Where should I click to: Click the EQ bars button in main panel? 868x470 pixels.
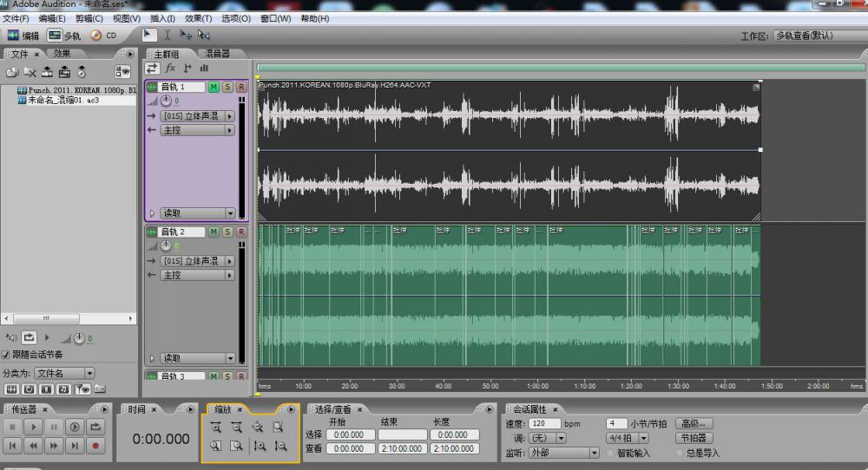tap(204, 68)
